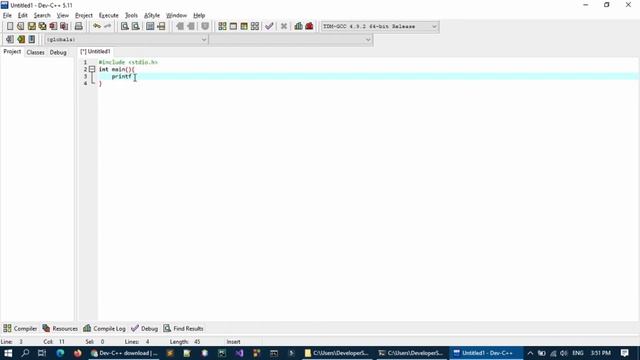Click the greyed-out shield icon in the toolbar
The height and width of the screenshot is (360, 640).
[x=205, y=26]
